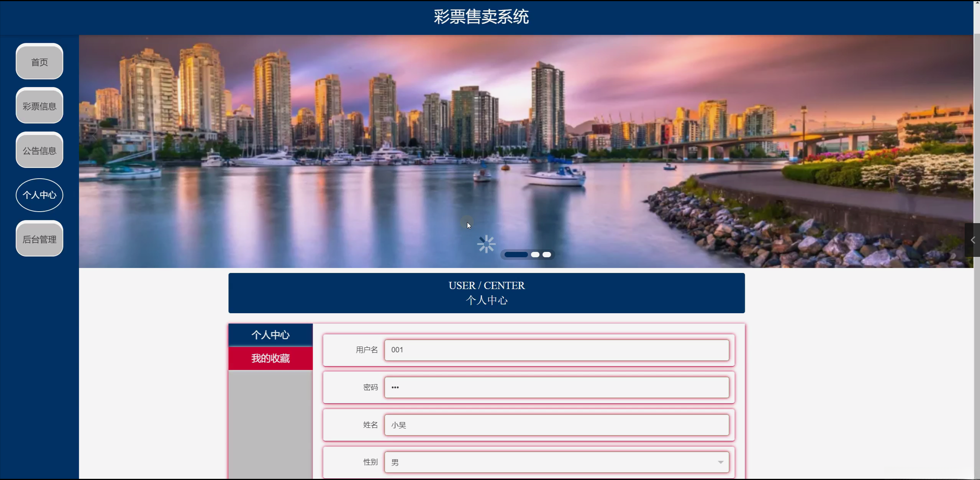Open 公告信息 announcements page
The height and width of the screenshot is (480, 980).
(x=39, y=150)
